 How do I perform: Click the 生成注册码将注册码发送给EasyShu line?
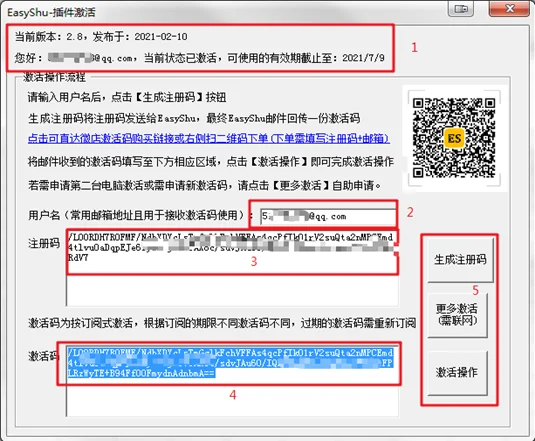pyautogui.click(x=194, y=118)
